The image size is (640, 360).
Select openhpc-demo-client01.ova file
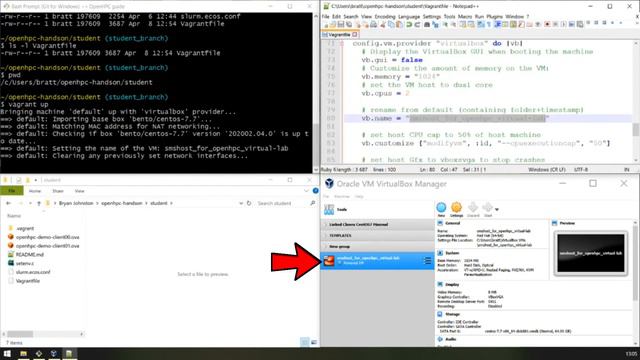pyautogui.click(x=47, y=246)
